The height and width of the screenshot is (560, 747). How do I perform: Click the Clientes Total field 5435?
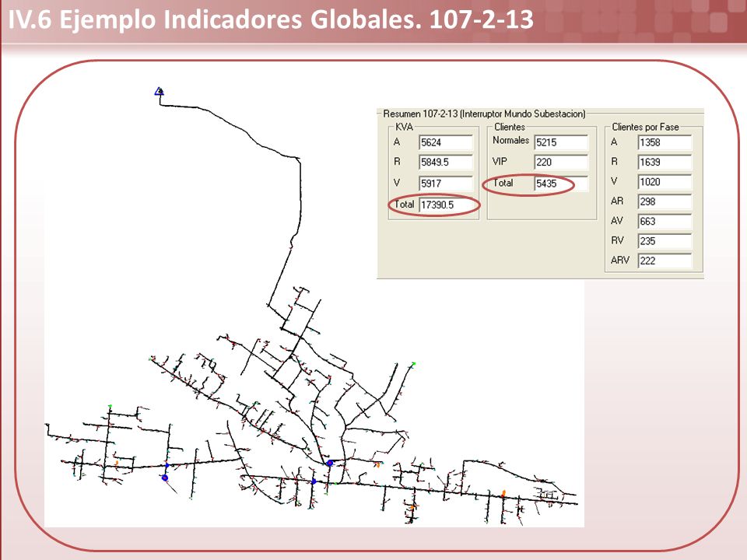(561, 184)
